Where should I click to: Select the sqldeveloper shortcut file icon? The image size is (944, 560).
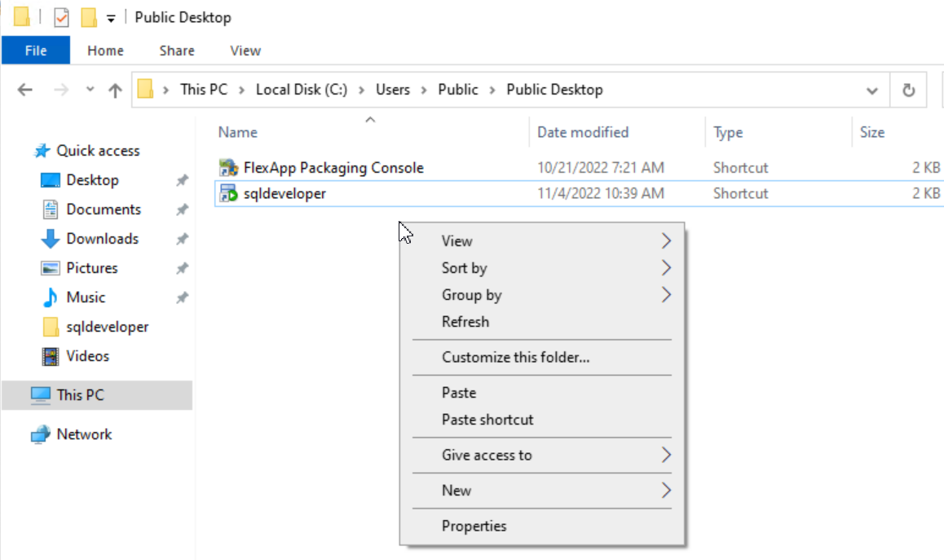[228, 193]
